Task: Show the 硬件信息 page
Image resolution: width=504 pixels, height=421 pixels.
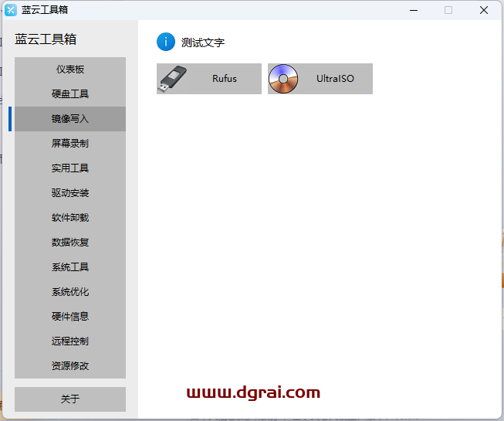Action: point(70,317)
